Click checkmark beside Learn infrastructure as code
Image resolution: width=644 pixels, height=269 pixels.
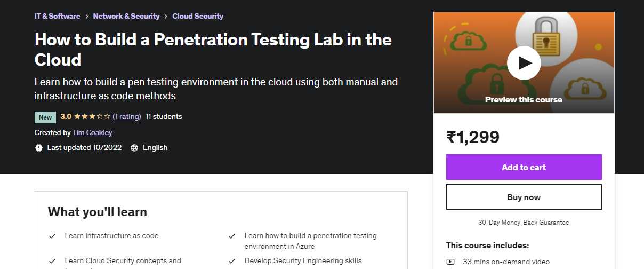click(52, 236)
